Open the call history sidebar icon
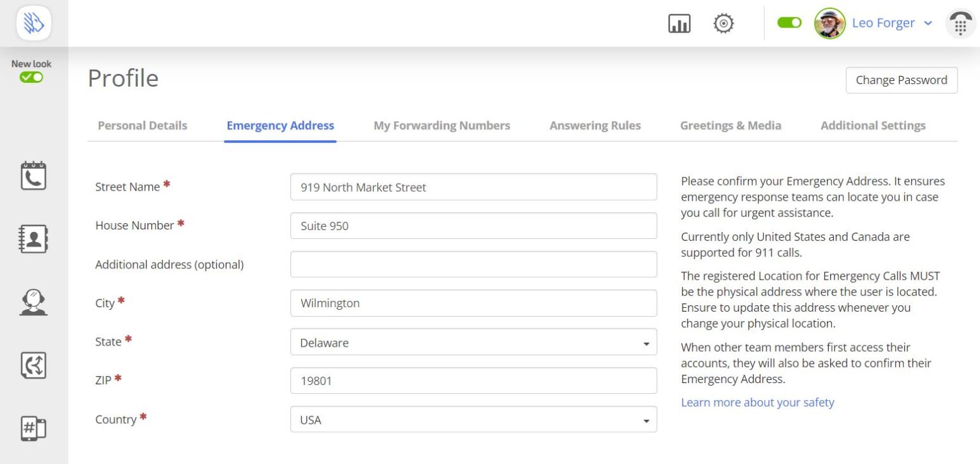 pos(33,176)
